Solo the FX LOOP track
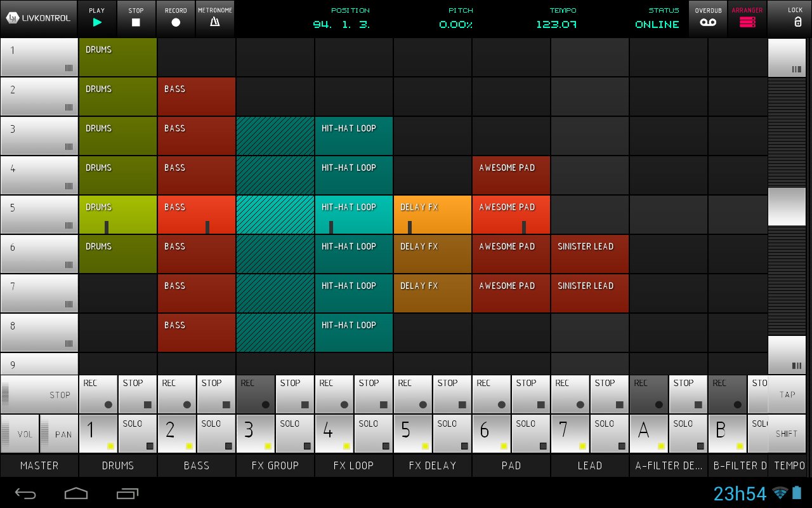812x508 pixels. pos(374,434)
